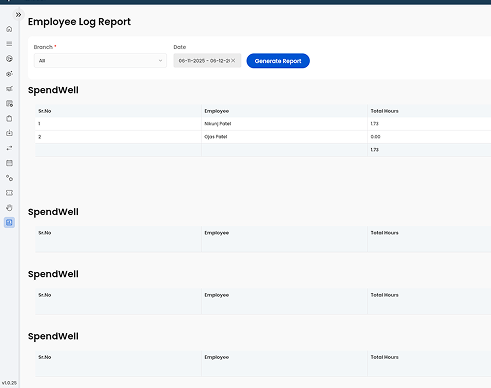Screen dimensions: 491x388
Task: Click the Date range input field
Action: point(207,61)
